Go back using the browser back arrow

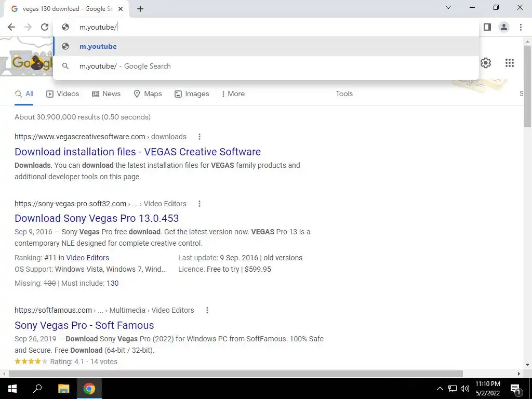point(11,27)
